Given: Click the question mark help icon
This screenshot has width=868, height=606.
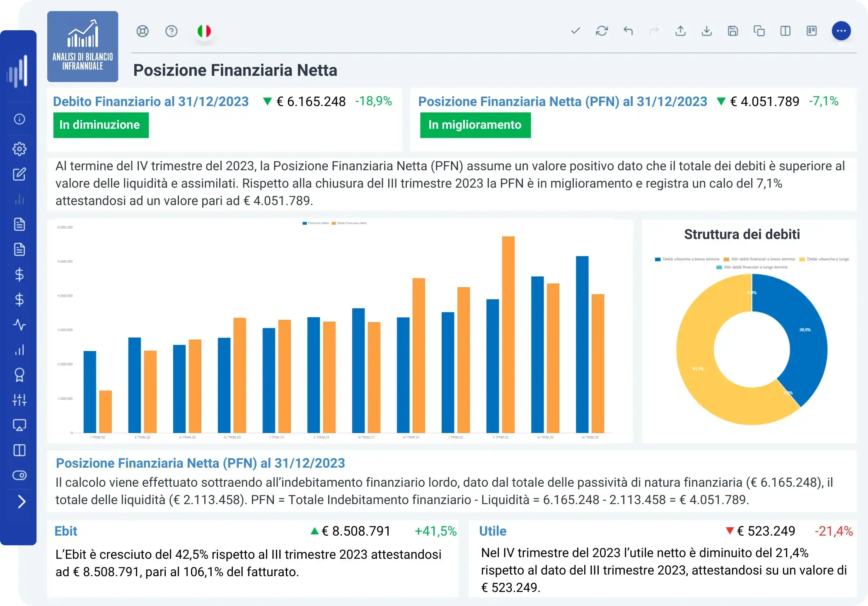Looking at the screenshot, I should (x=171, y=31).
